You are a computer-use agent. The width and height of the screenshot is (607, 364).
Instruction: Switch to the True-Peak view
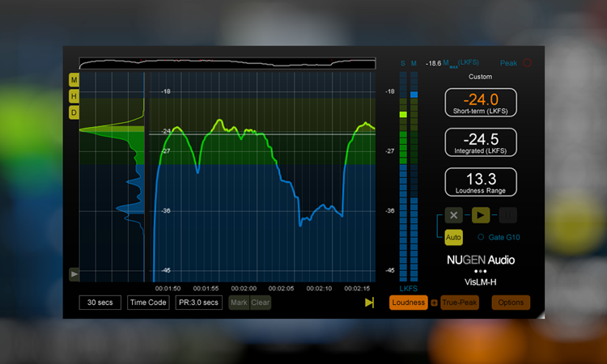[x=460, y=303]
